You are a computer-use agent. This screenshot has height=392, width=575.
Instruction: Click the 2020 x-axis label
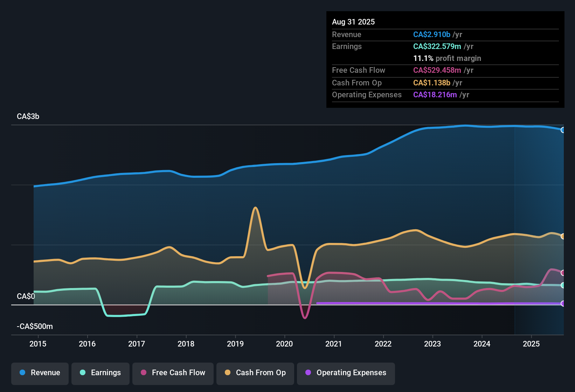point(284,344)
